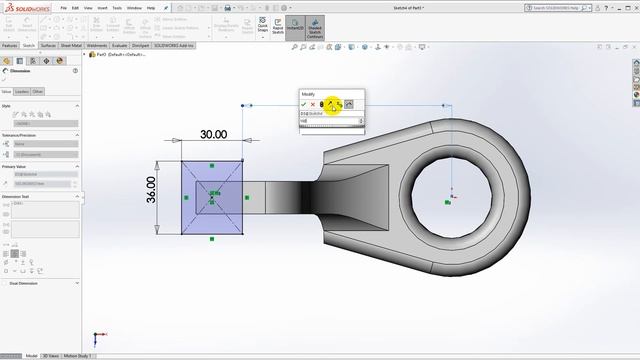Click the 36.00 dimension on the sketch
Image resolution: width=640 pixels, height=360 pixels.
click(x=151, y=190)
